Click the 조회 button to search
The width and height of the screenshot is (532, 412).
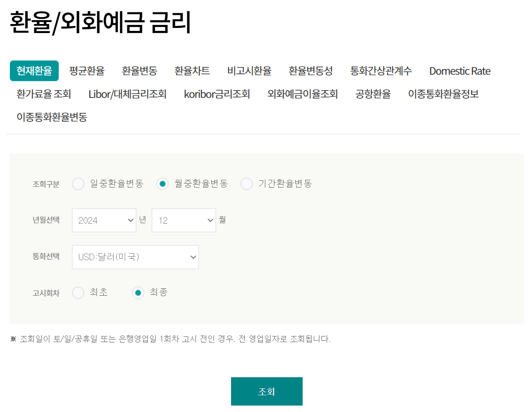[267, 391]
